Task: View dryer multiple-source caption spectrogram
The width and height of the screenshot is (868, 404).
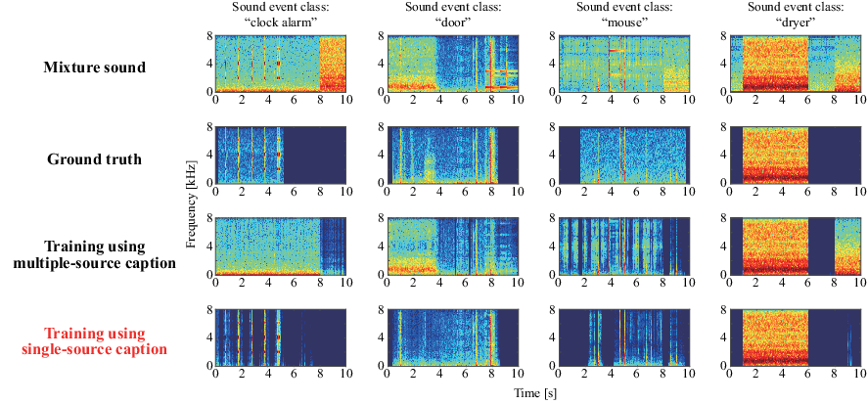Action: [x=796, y=247]
